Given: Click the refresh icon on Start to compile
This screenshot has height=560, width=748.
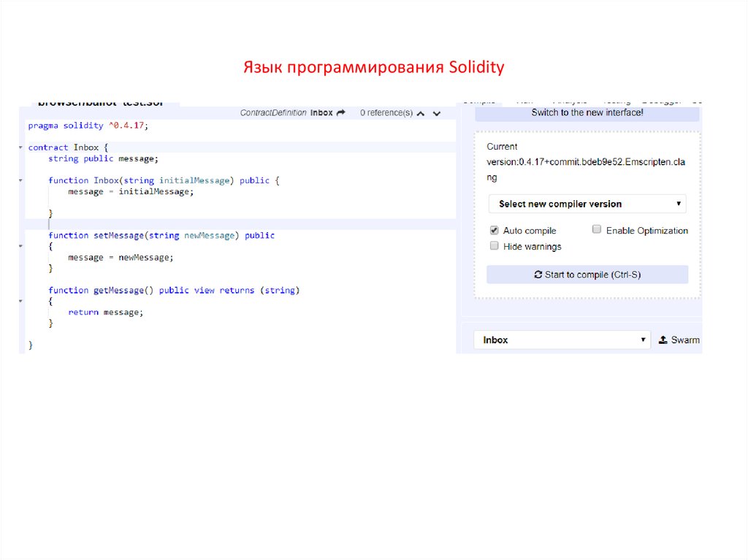Looking at the screenshot, I should [538, 275].
